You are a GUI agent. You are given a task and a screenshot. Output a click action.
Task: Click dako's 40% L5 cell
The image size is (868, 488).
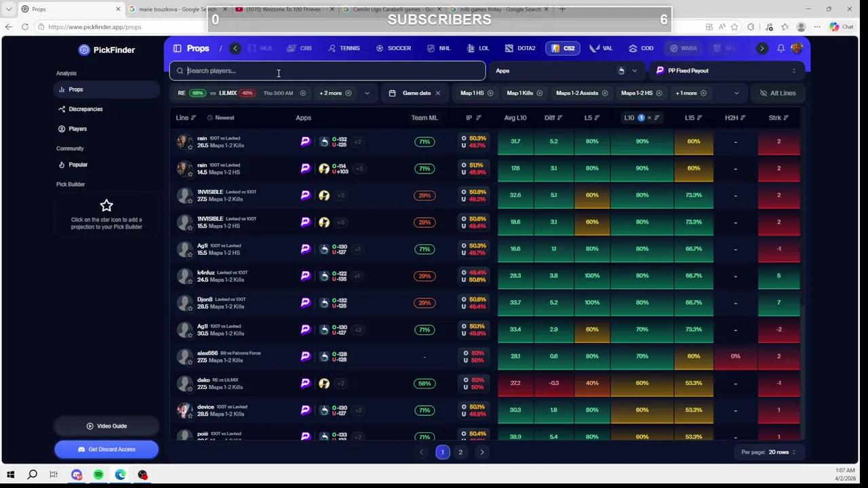592,383
